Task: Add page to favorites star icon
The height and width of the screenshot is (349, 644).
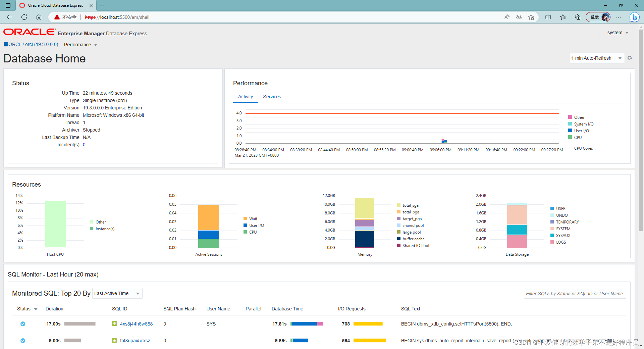Action: (531, 17)
